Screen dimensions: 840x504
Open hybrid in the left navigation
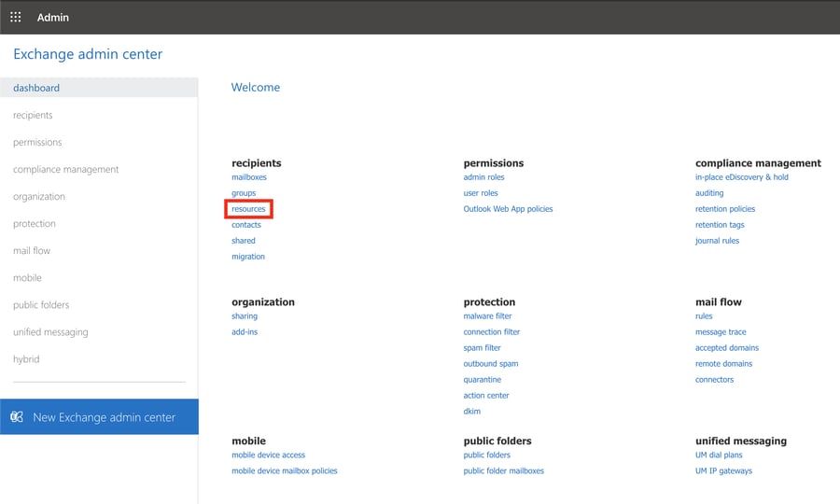point(26,358)
